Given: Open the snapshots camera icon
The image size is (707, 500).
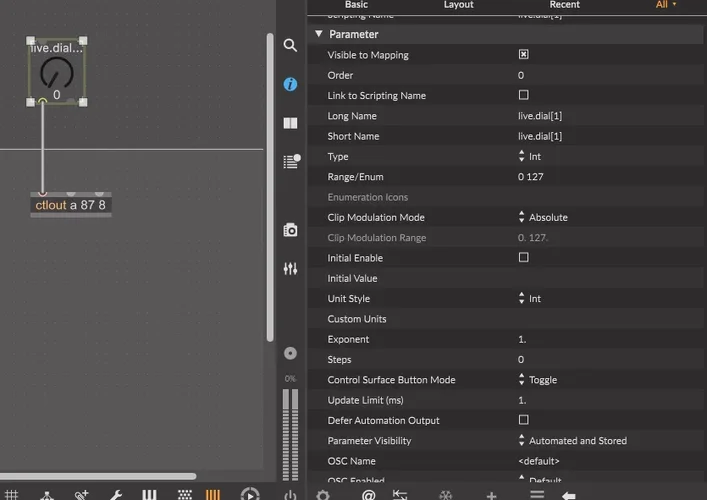Looking at the screenshot, I should click(290, 230).
